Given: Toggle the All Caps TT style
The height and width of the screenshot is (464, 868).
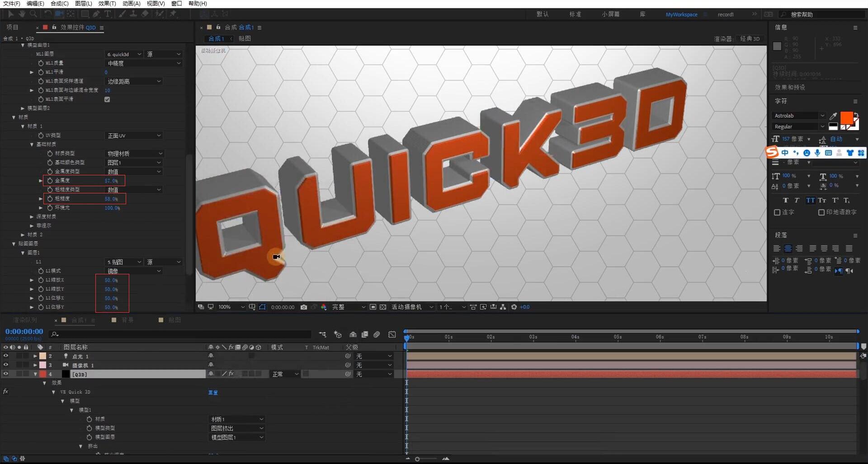Looking at the screenshot, I should tap(811, 200).
